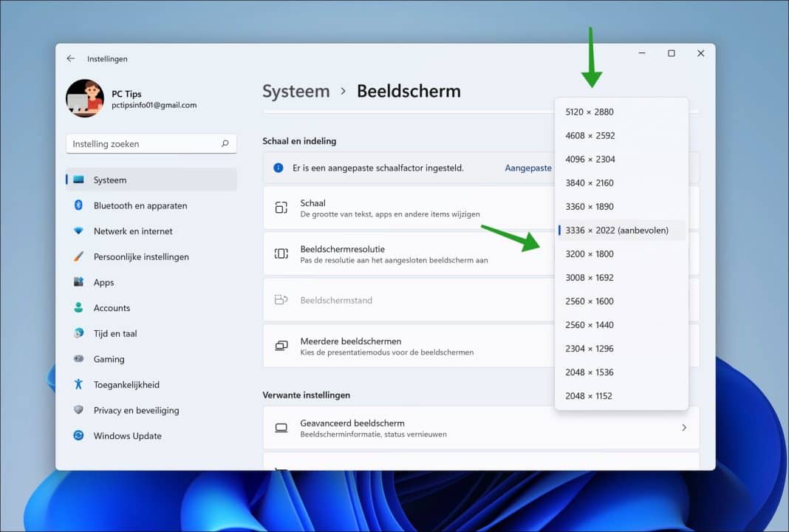Open Persoonlijke instellingen
The image size is (789, 532).
pos(151,256)
